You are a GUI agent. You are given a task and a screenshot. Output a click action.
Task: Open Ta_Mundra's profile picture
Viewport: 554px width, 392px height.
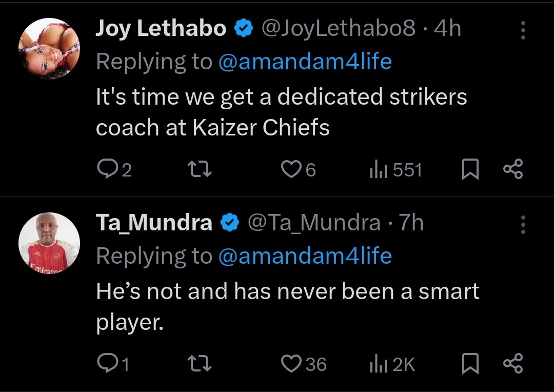[49, 243]
